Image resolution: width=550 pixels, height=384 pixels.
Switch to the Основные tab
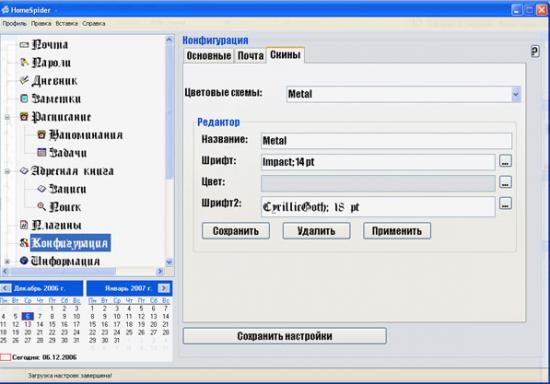coord(208,55)
